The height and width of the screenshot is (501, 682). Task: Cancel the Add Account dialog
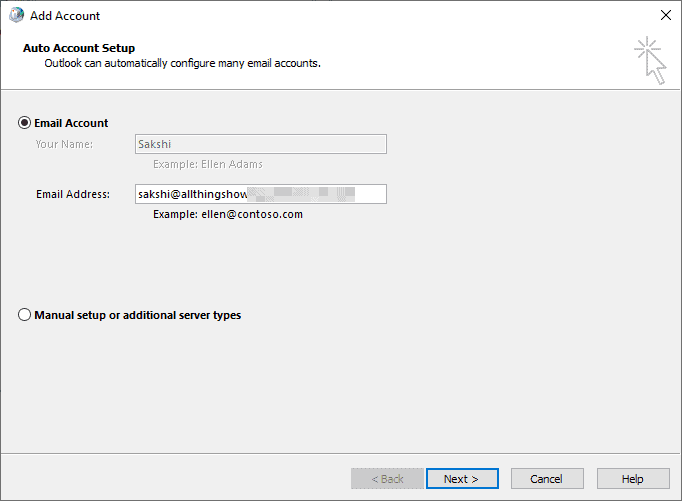point(547,479)
